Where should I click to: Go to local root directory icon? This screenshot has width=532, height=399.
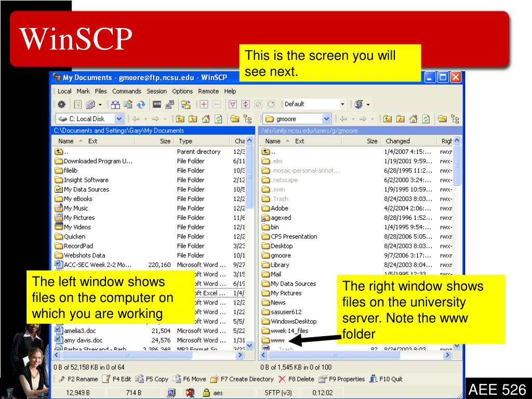click(x=193, y=119)
